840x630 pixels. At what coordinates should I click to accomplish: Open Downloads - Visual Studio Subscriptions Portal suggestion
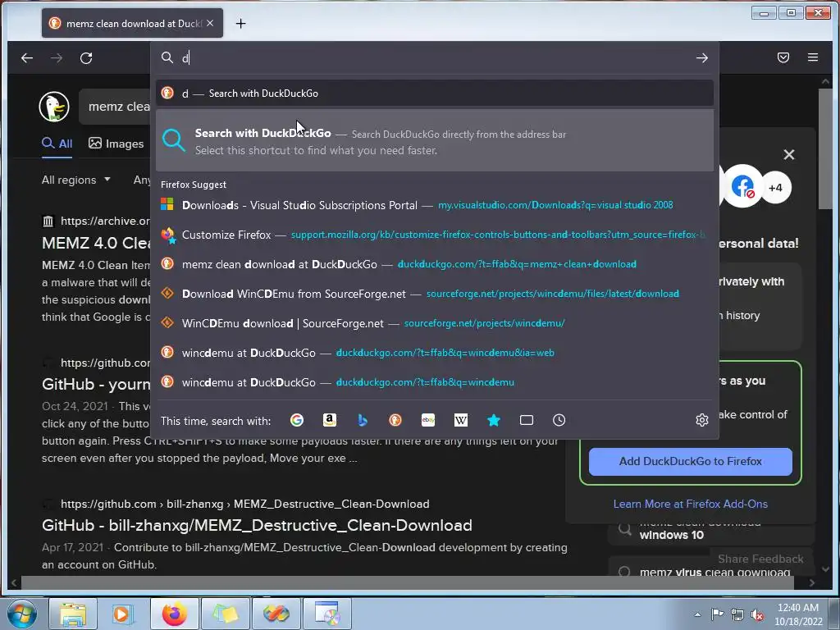[435, 205]
